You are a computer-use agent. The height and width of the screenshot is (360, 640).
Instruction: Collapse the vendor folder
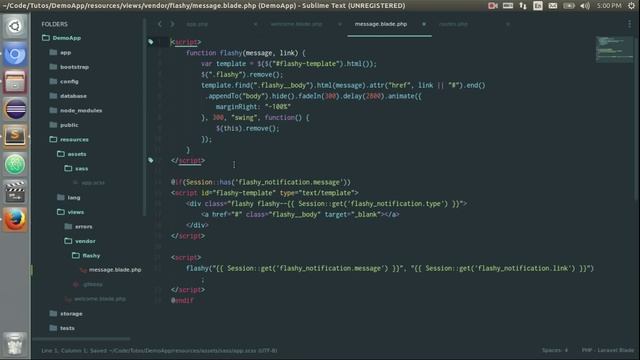tap(80, 241)
